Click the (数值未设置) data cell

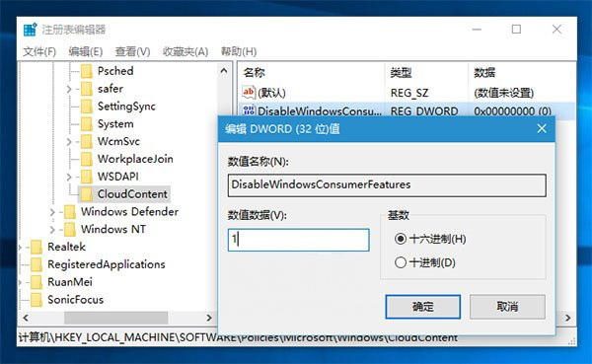coord(503,93)
